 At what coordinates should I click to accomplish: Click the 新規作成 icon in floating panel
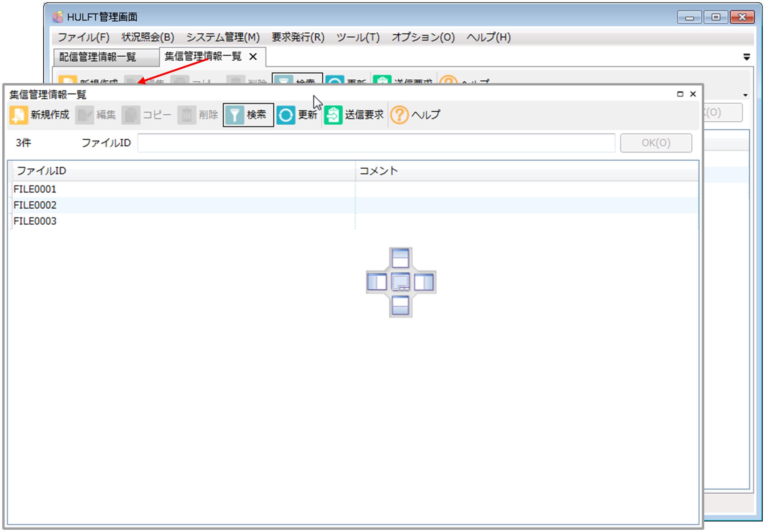pos(19,115)
